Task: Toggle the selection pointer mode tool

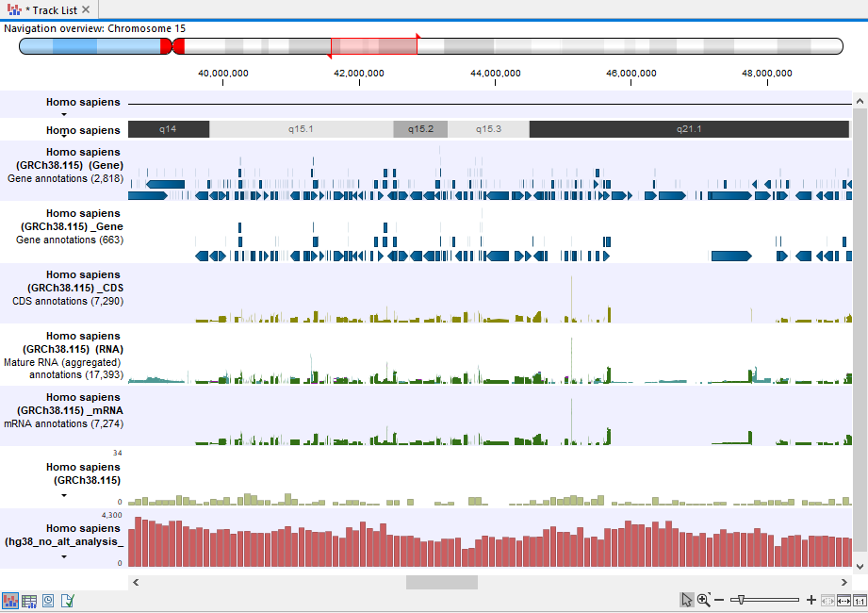Action: coord(687,599)
